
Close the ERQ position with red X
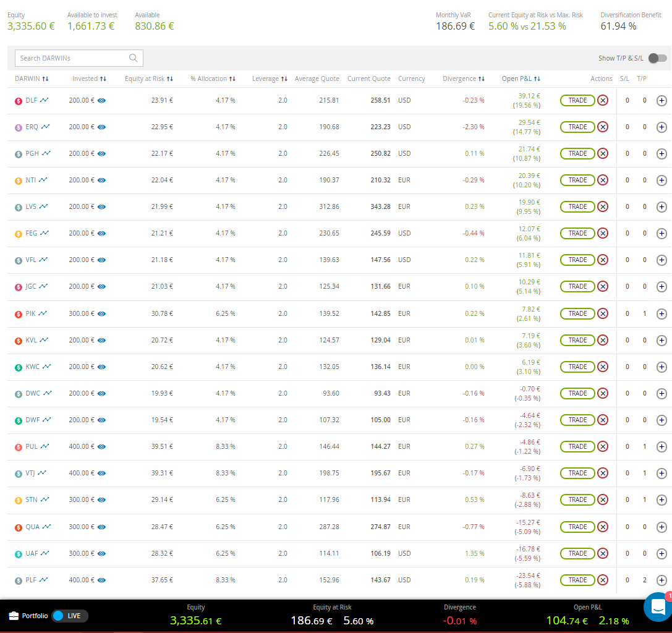click(x=603, y=127)
